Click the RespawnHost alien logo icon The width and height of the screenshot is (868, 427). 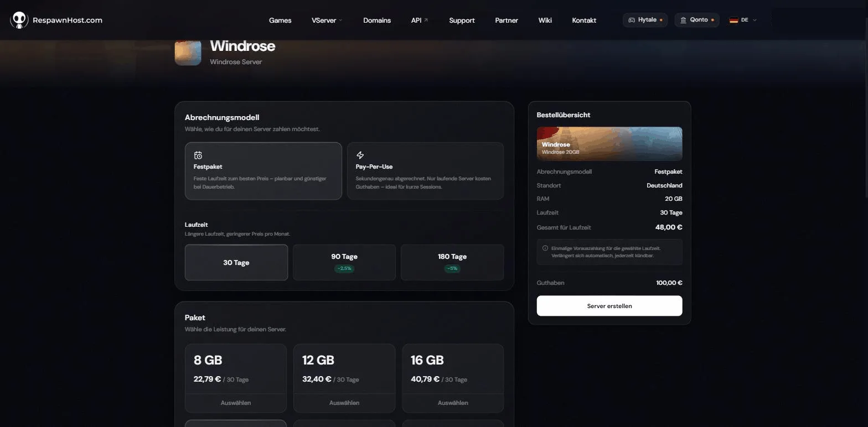point(19,20)
